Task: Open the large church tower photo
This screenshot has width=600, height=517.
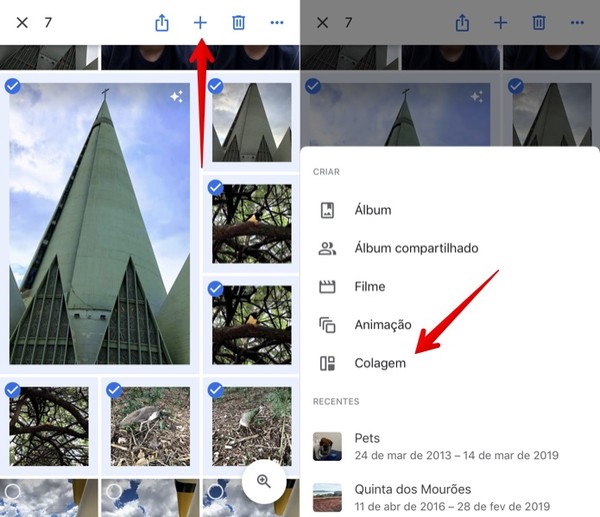Action: point(99,223)
